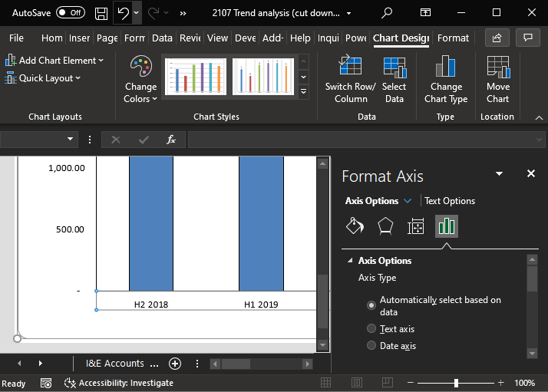Click the zoom slider handle
This screenshot has width=548, height=392.
[456, 383]
